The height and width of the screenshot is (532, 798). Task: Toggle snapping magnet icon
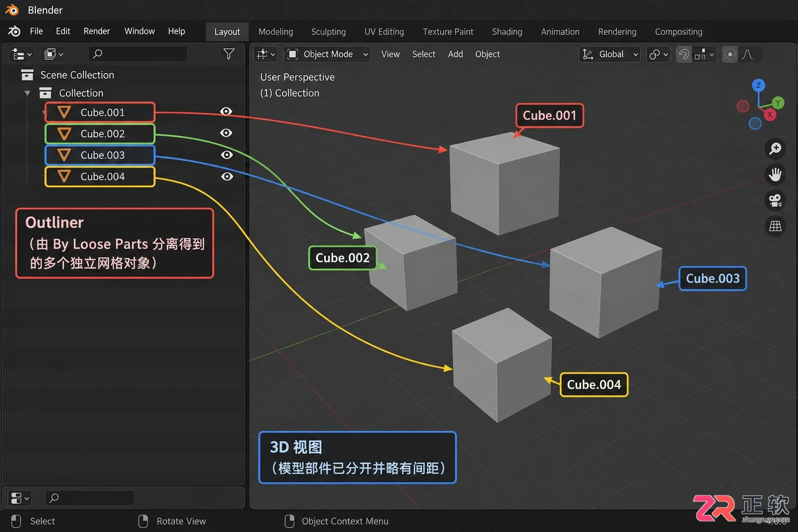pyautogui.click(x=684, y=54)
